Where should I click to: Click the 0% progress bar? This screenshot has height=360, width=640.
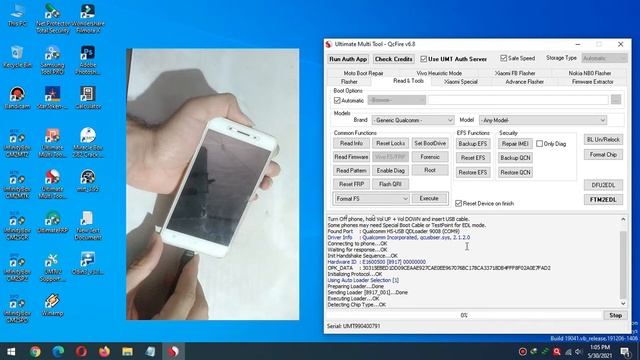coord(464,315)
